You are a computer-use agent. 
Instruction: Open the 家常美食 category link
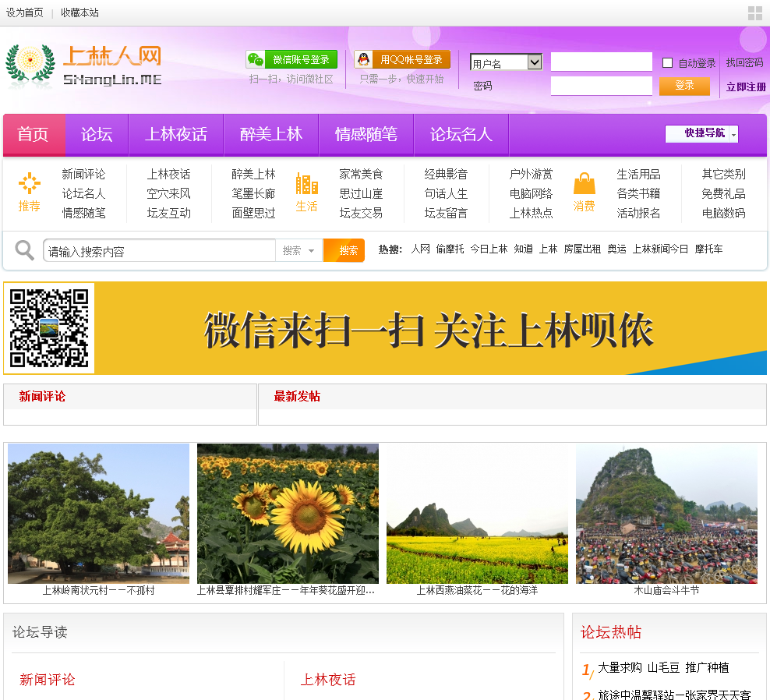(x=361, y=174)
